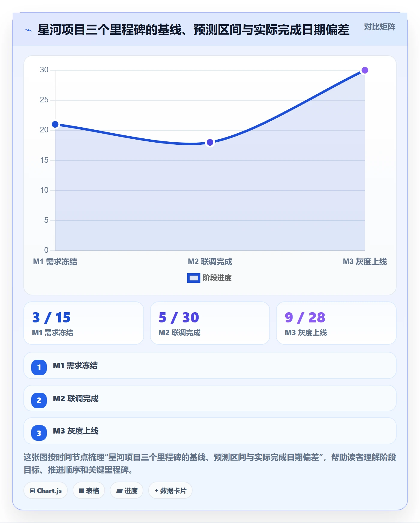Click the 对比矩阵 label in header
The image size is (420, 523).
[x=379, y=27]
